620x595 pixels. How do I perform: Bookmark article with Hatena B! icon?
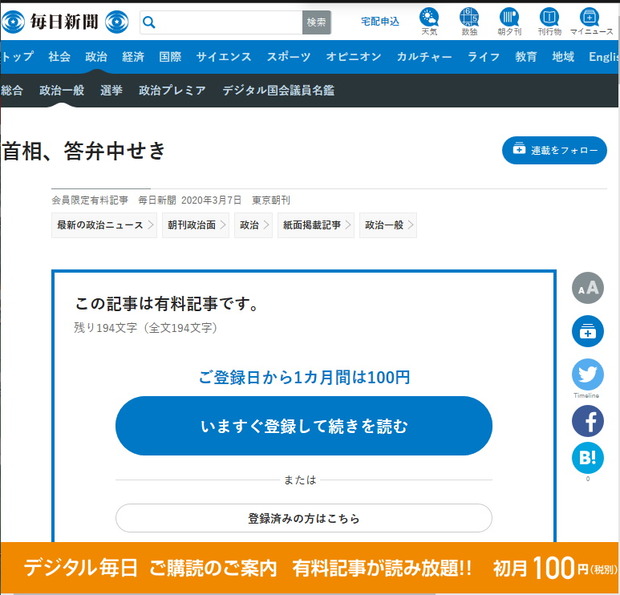click(588, 458)
